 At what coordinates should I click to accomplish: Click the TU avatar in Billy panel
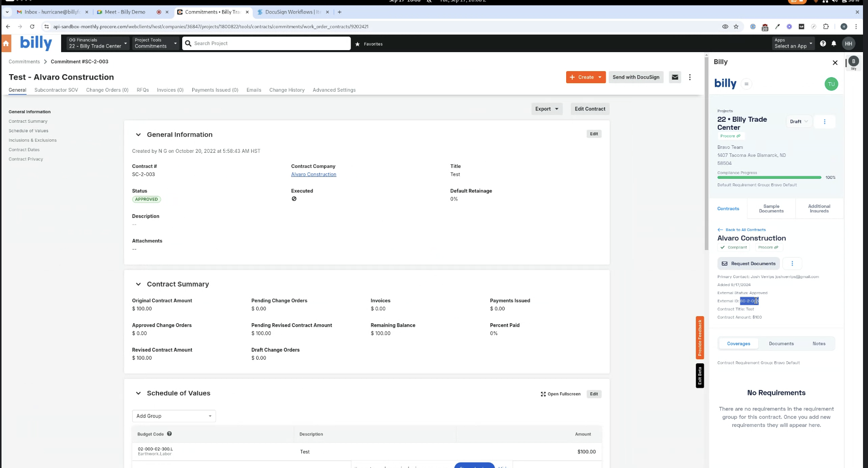[831, 84]
